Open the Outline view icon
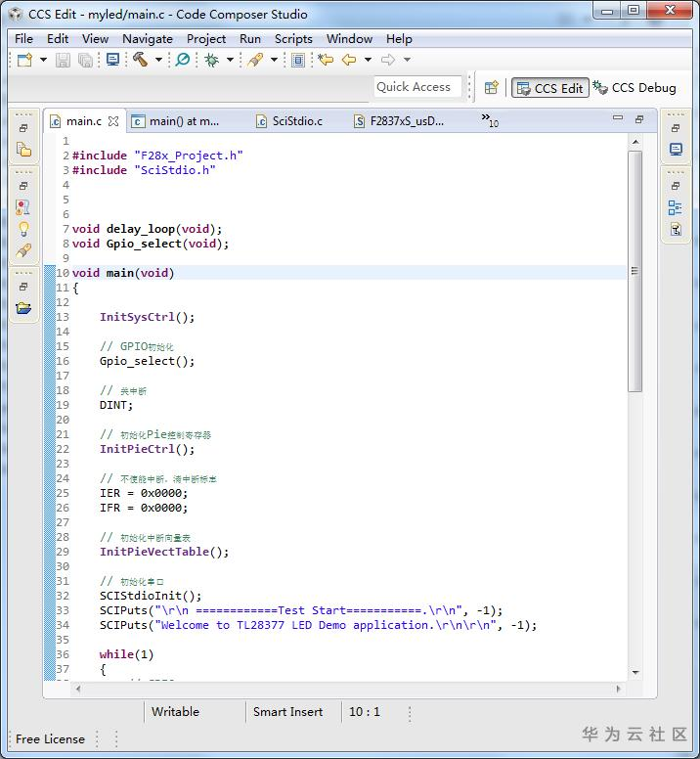The height and width of the screenshot is (759, 700). [x=676, y=207]
